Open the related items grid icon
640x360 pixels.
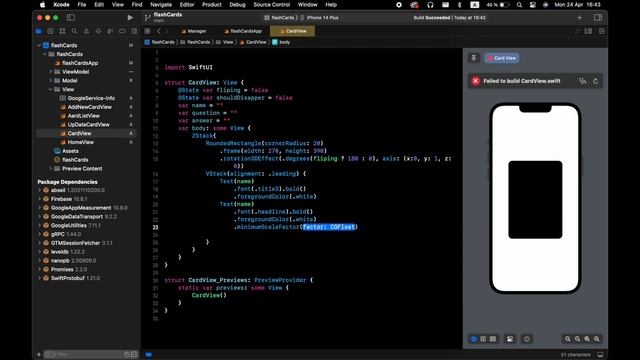pyautogui.click(x=147, y=31)
